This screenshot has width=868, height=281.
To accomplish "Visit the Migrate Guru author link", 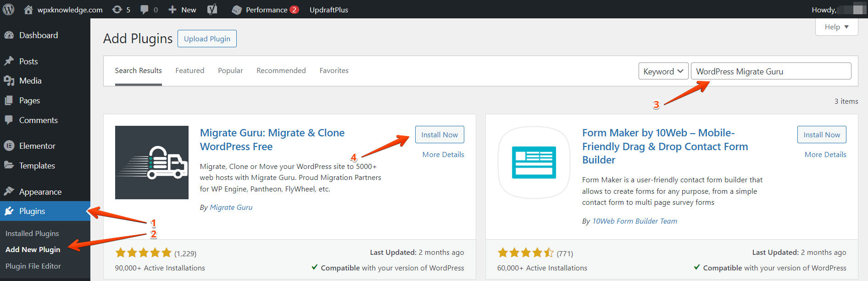I will [x=231, y=208].
